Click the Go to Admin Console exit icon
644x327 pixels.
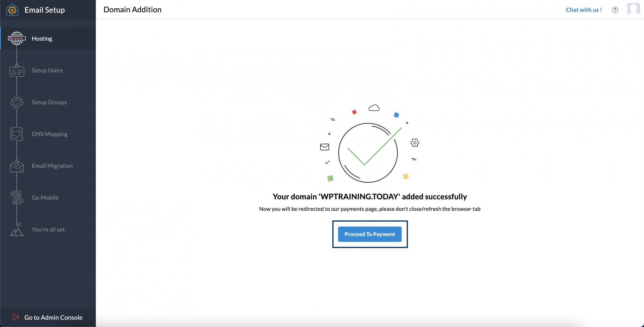15,317
